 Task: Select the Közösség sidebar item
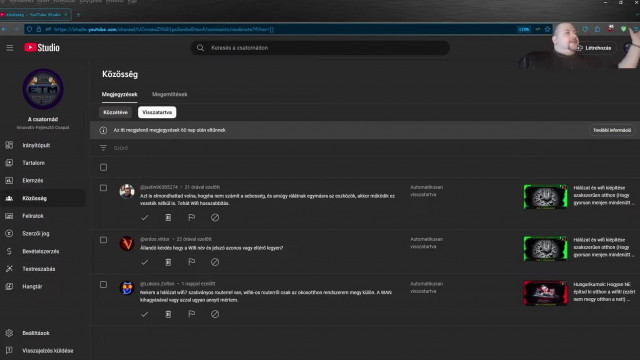pyautogui.click(x=43, y=198)
